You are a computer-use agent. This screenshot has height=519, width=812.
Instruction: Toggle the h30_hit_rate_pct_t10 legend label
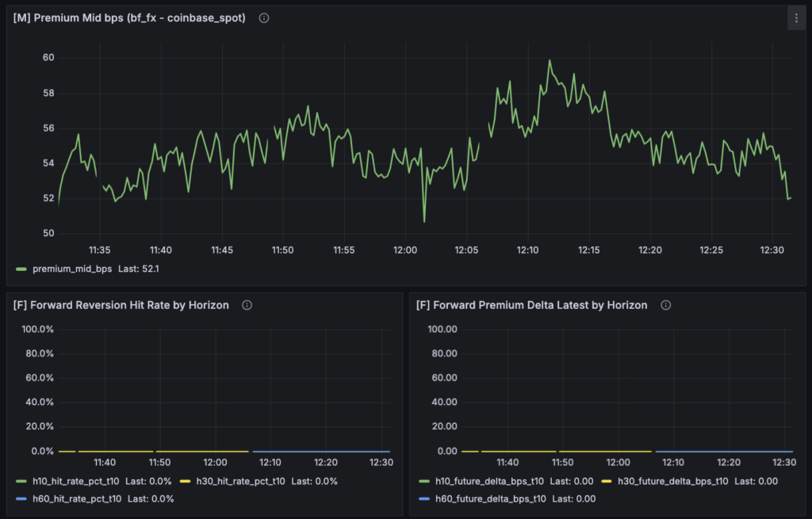(x=241, y=481)
